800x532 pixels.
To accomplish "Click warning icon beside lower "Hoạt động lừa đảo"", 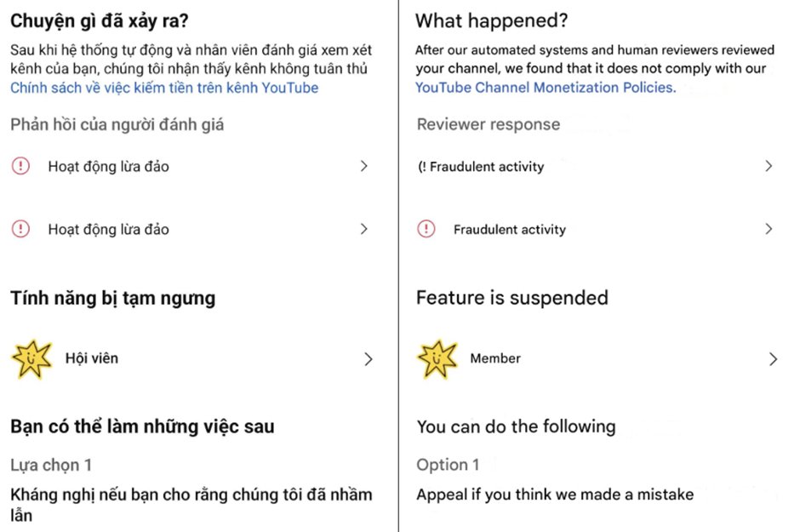I will click(20, 229).
